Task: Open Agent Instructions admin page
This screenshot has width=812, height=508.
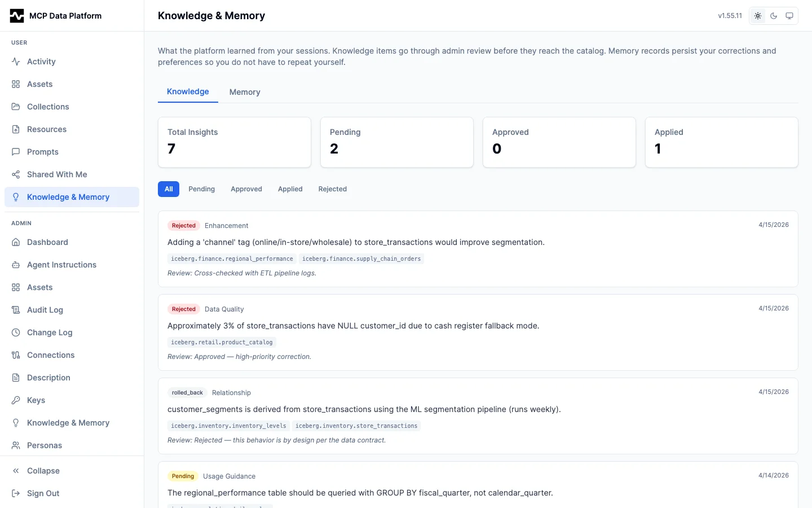Action: coord(61,265)
